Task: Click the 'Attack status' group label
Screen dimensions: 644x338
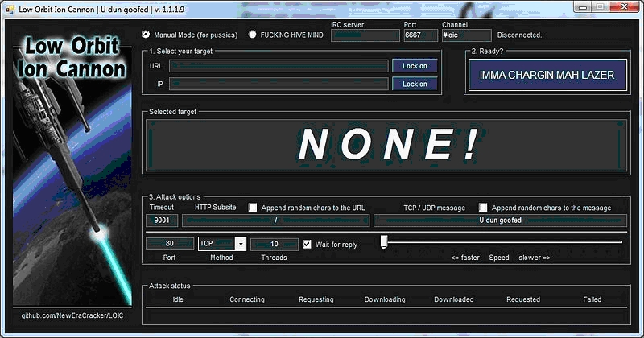Action: 169,286
